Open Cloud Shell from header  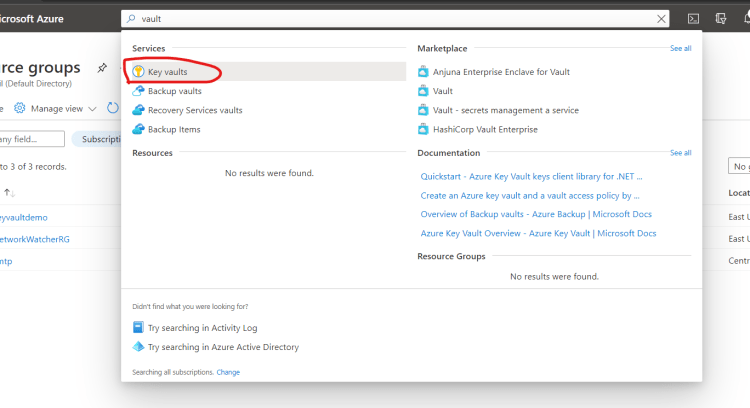tap(693, 19)
